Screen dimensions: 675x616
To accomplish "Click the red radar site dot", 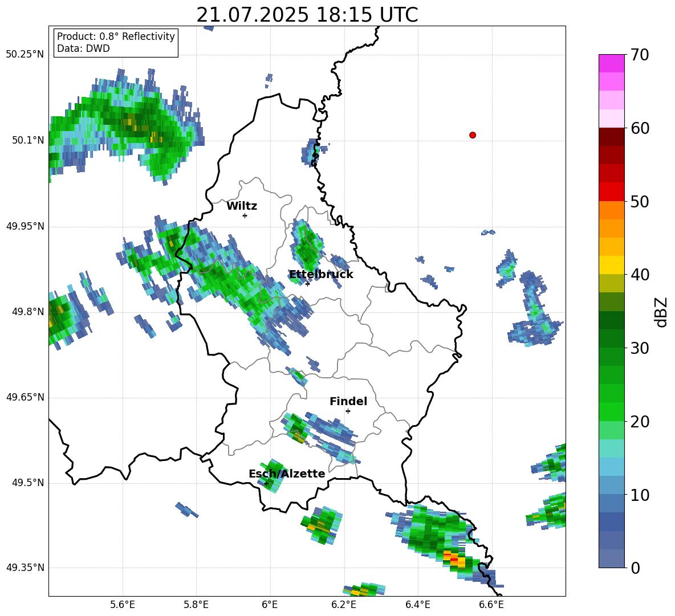I will [472, 135].
